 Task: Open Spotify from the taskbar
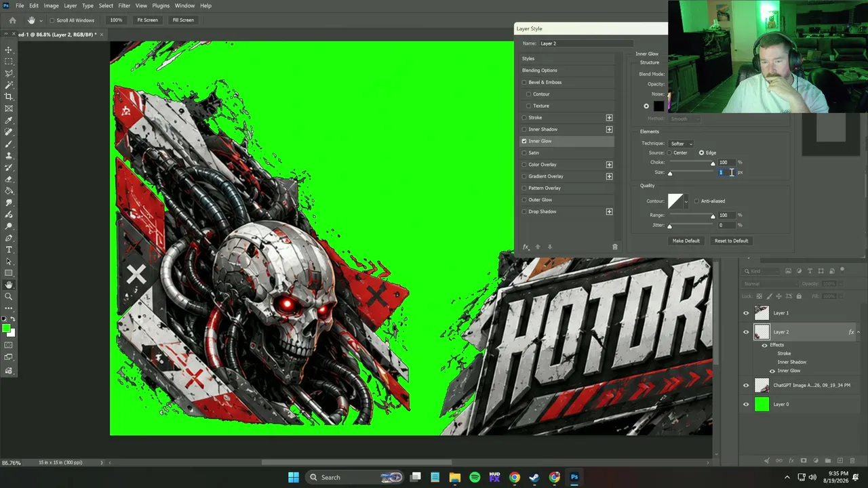click(x=475, y=477)
